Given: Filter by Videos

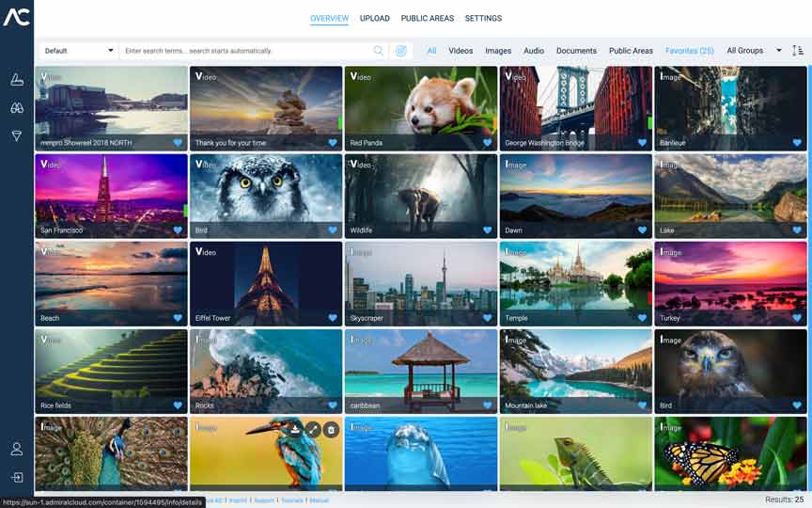Looking at the screenshot, I should pos(461,51).
